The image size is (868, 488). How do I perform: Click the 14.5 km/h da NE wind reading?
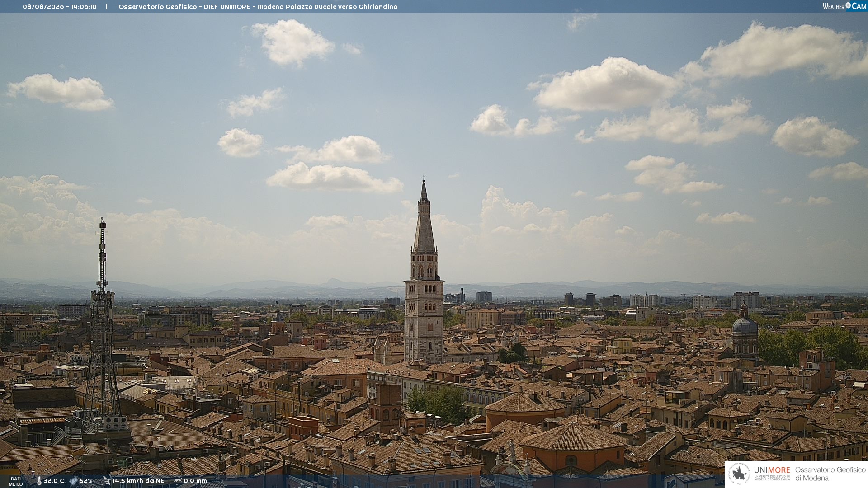point(138,481)
